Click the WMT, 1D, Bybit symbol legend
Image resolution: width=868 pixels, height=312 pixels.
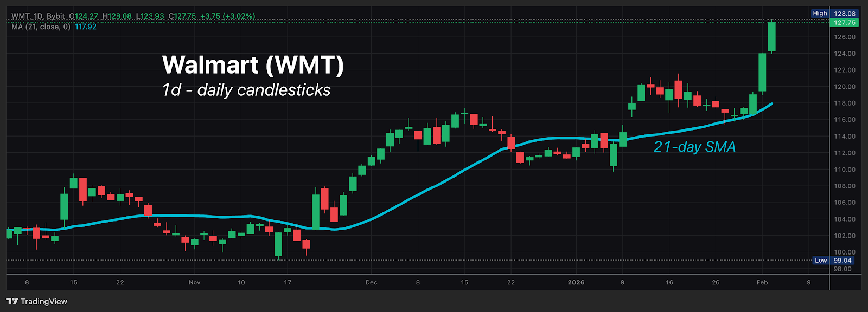point(38,16)
